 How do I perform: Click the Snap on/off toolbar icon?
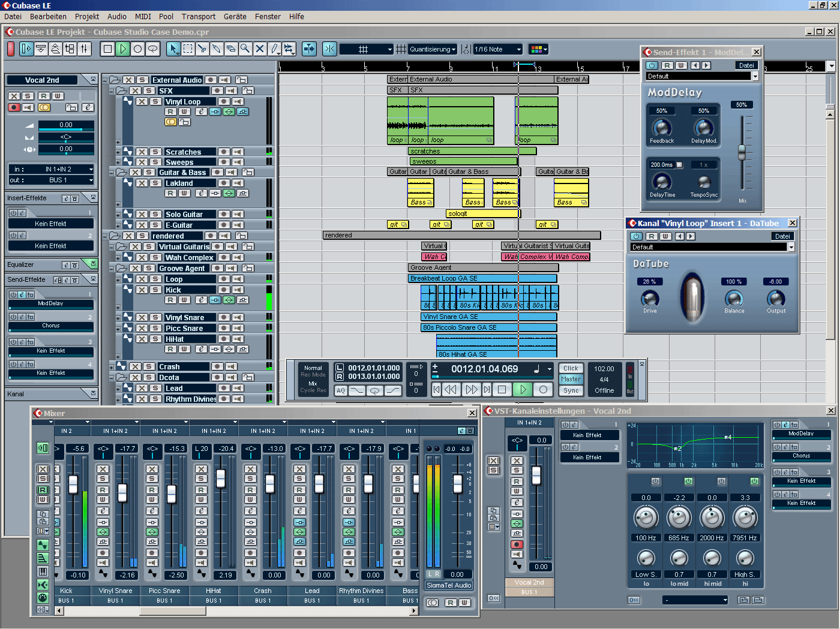click(329, 49)
